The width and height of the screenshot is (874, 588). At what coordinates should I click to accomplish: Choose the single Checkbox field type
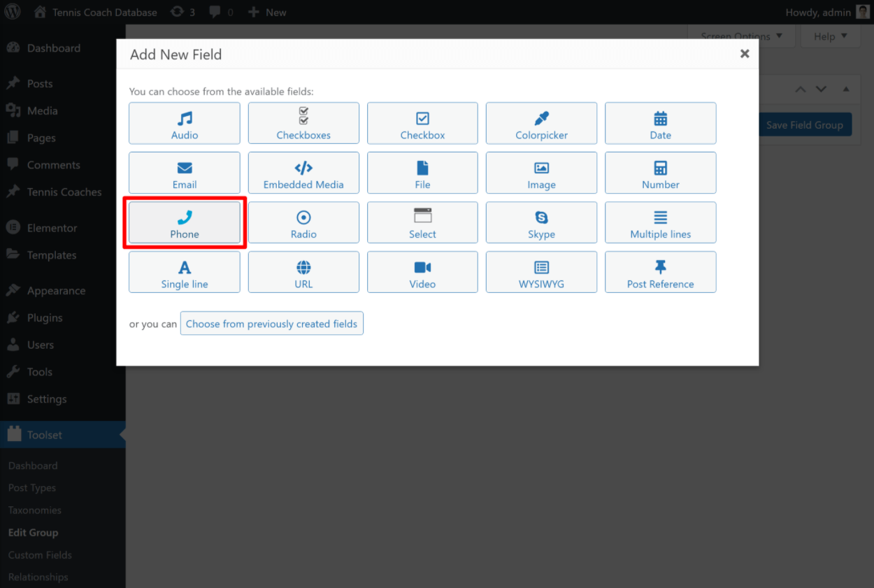click(x=422, y=123)
